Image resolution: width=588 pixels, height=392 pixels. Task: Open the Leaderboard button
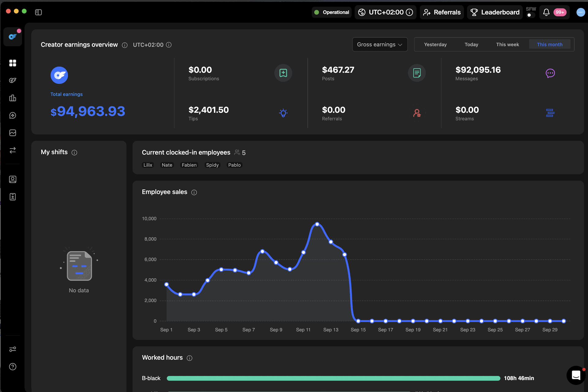pos(495,12)
